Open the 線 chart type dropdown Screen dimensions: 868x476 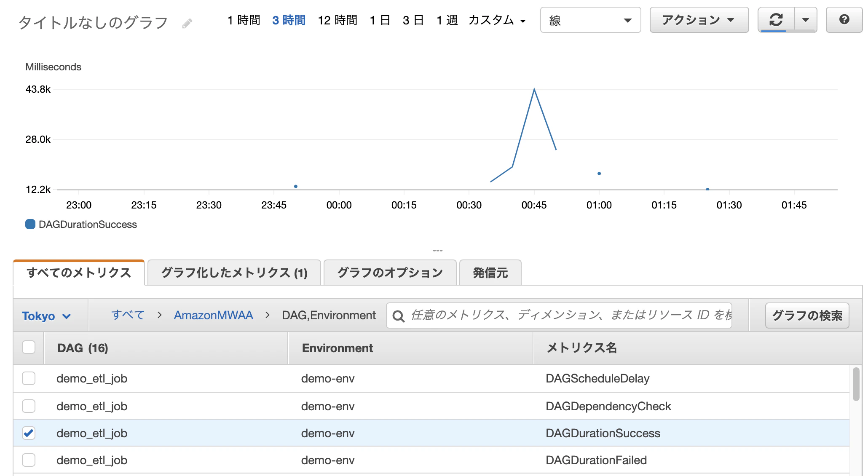(590, 20)
